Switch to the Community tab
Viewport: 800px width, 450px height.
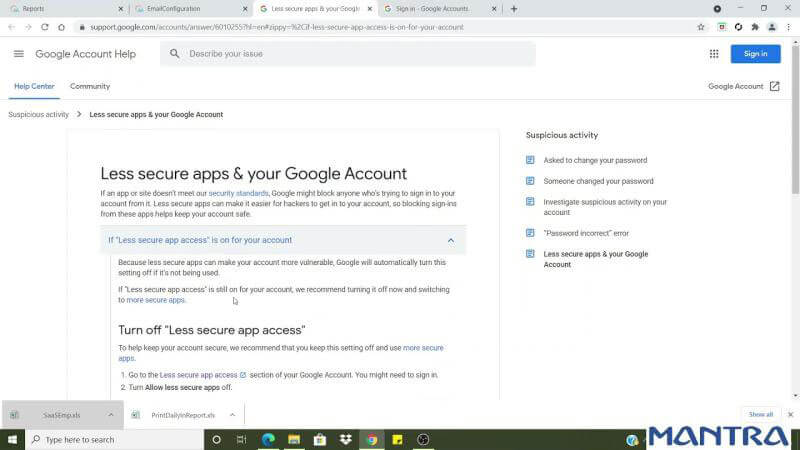click(x=90, y=87)
